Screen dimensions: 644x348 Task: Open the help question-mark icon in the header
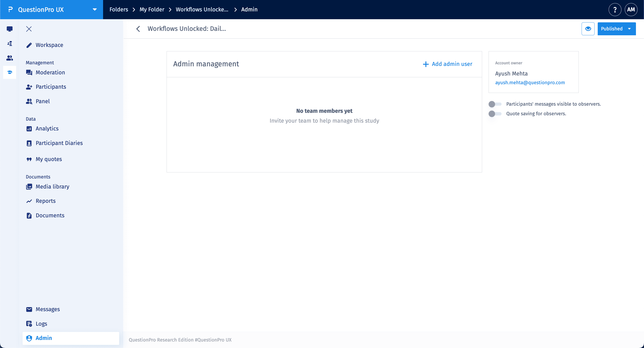pyautogui.click(x=615, y=9)
